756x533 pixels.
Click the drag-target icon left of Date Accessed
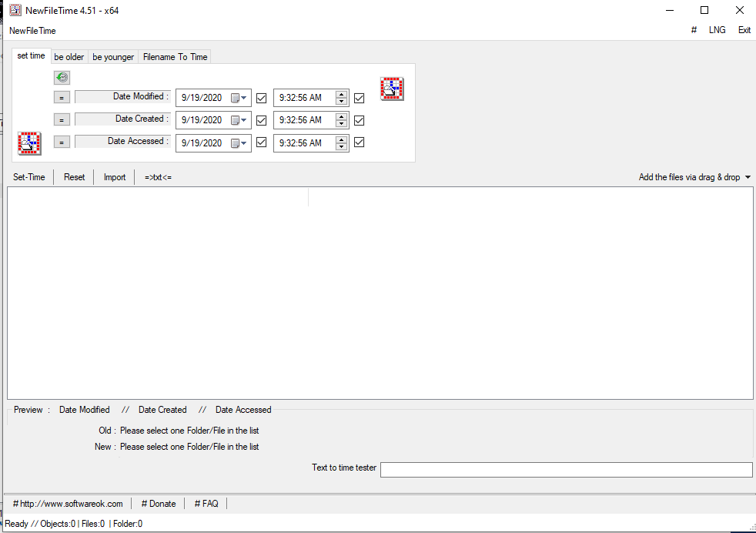coord(29,143)
